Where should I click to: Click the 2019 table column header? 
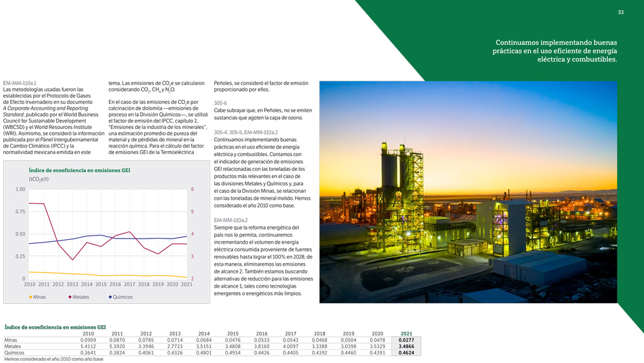tap(348, 334)
